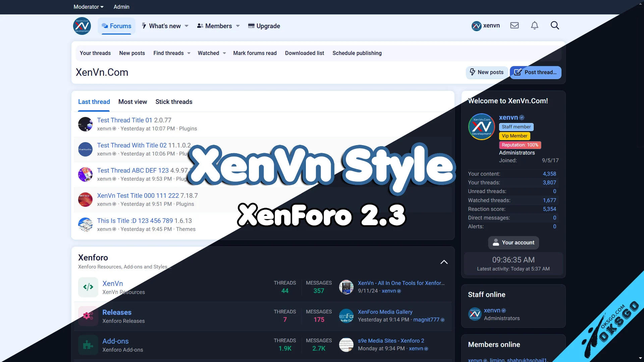Viewport: 644px width, 362px height.
Task: Expand the What's new dropdown arrow
Action: (x=186, y=26)
